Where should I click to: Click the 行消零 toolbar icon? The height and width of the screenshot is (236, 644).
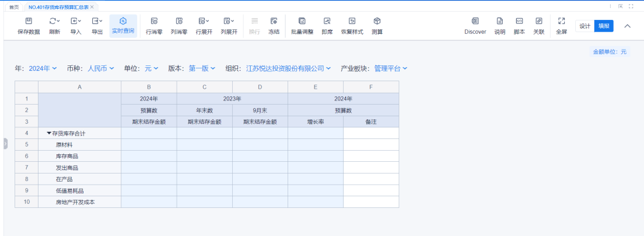click(154, 21)
